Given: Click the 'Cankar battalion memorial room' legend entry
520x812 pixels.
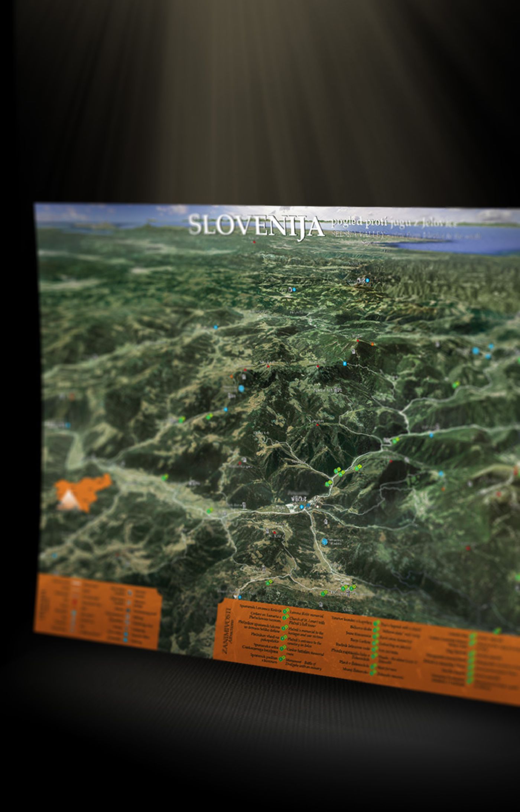Looking at the screenshot, I should tap(305, 651).
